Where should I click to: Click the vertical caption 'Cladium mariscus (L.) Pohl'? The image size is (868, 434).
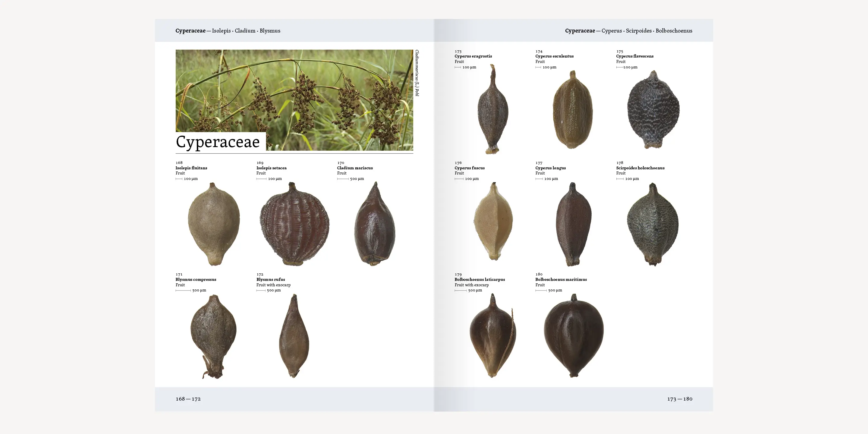(x=417, y=73)
